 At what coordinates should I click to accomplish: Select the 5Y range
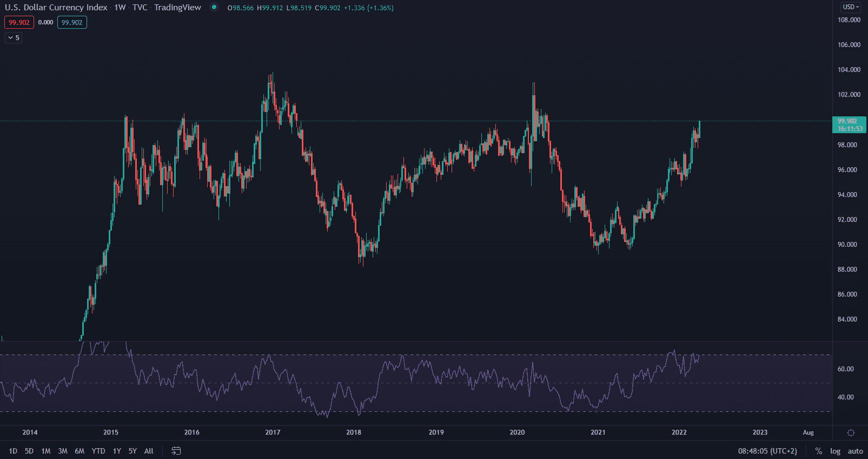point(132,451)
